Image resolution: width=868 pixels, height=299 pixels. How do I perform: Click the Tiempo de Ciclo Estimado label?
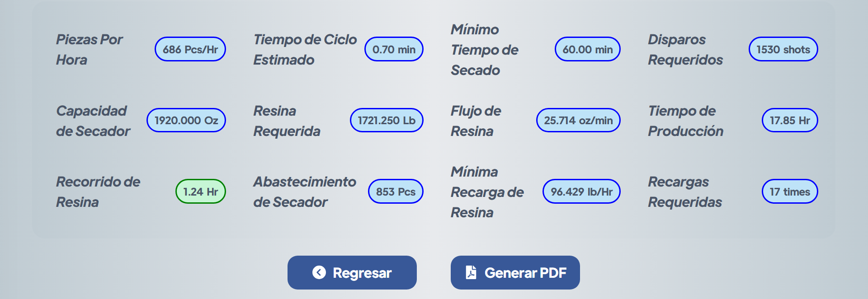pos(305,49)
